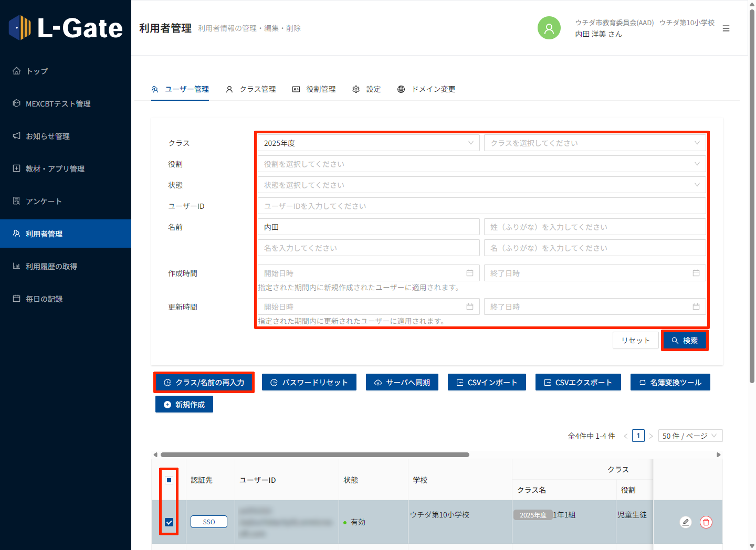Open the 役割 role selection dropdown
The image size is (756, 550).
point(481,164)
